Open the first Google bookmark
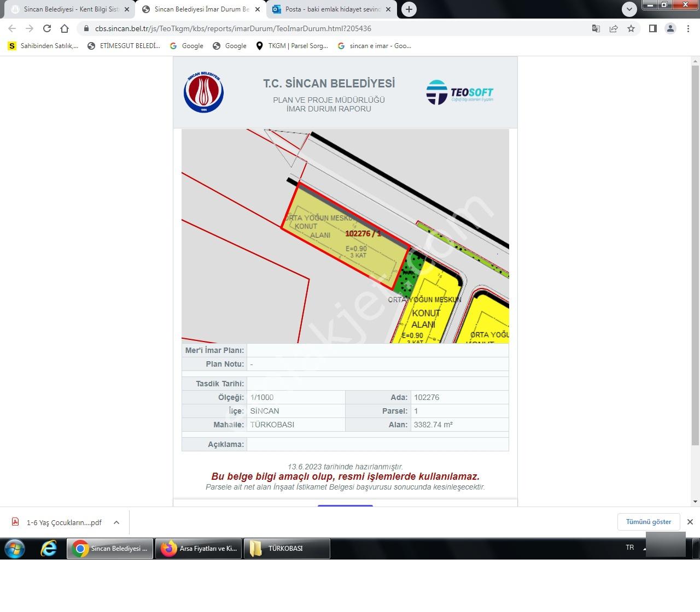Viewport: 700px width, 612px height. click(x=186, y=46)
